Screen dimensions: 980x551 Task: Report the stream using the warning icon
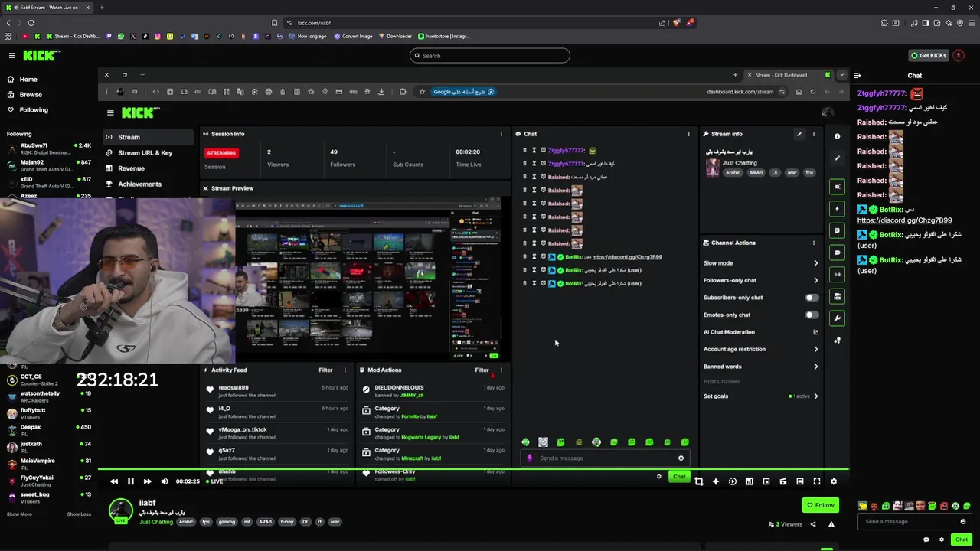(x=831, y=524)
